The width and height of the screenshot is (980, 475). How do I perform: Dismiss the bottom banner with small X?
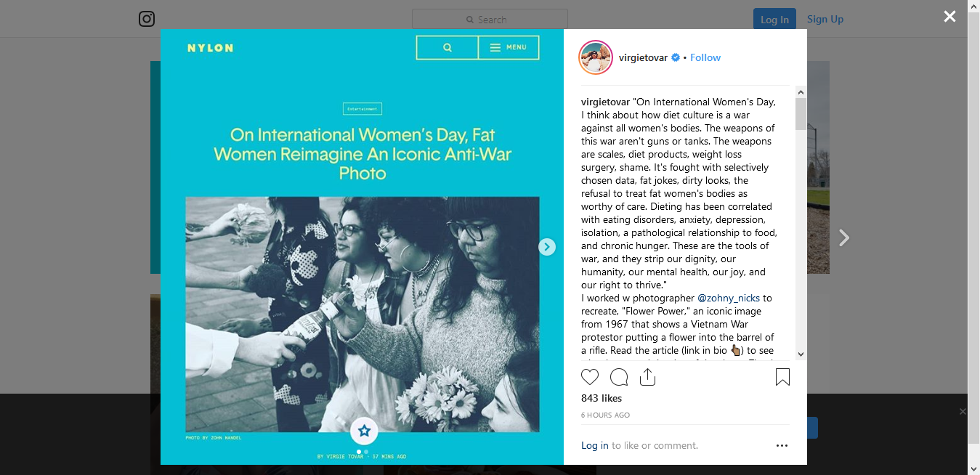pyautogui.click(x=963, y=412)
